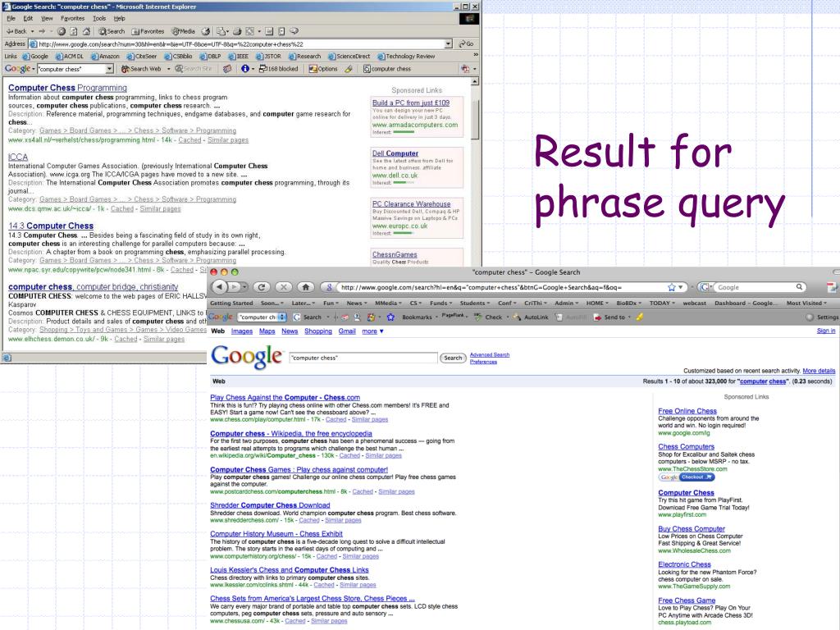Click the Firefox home button
840x630 pixels.
[x=305, y=286]
